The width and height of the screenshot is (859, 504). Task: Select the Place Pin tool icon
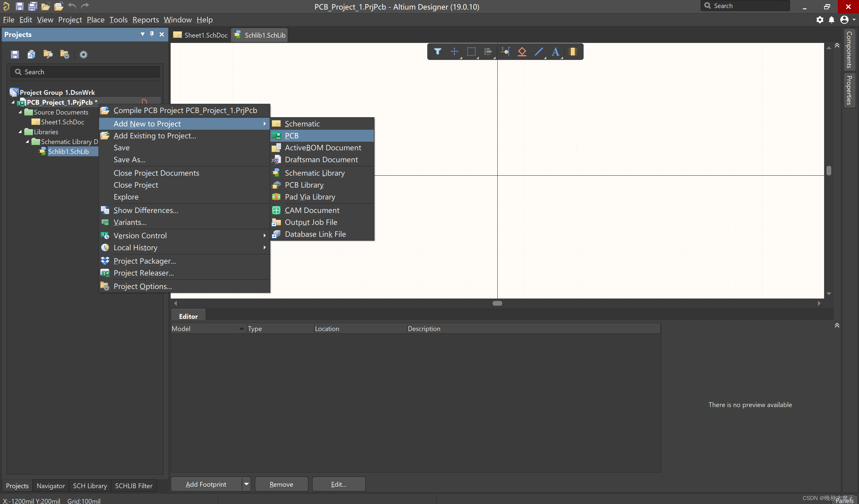(x=505, y=52)
